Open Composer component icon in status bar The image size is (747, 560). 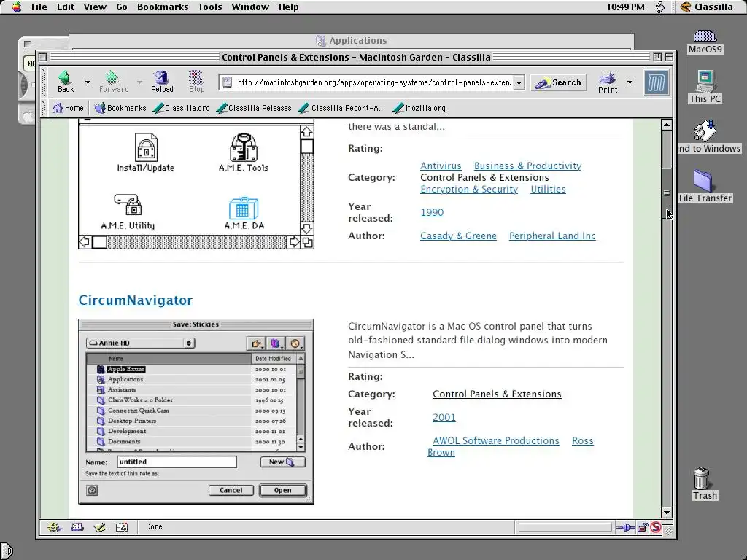[99, 526]
